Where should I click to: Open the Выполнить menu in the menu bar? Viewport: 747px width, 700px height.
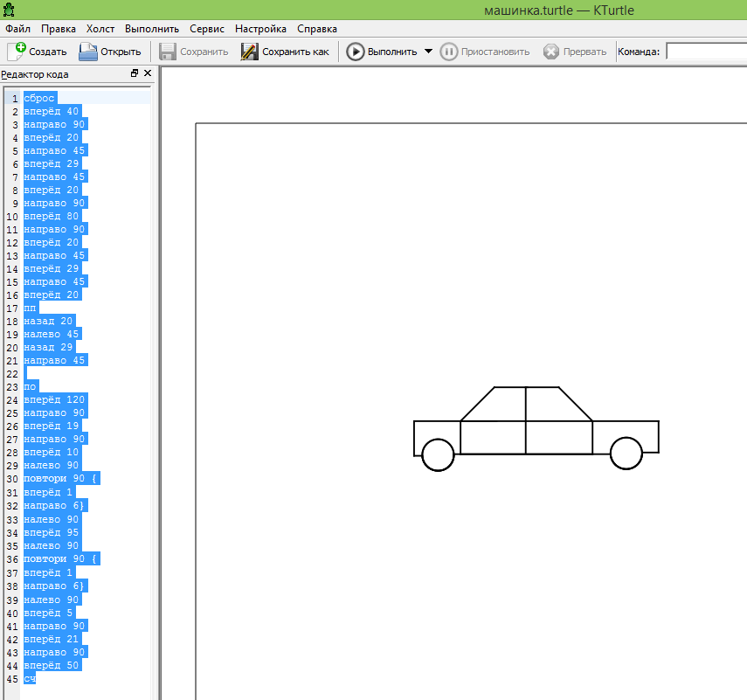click(x=152, y=29)
